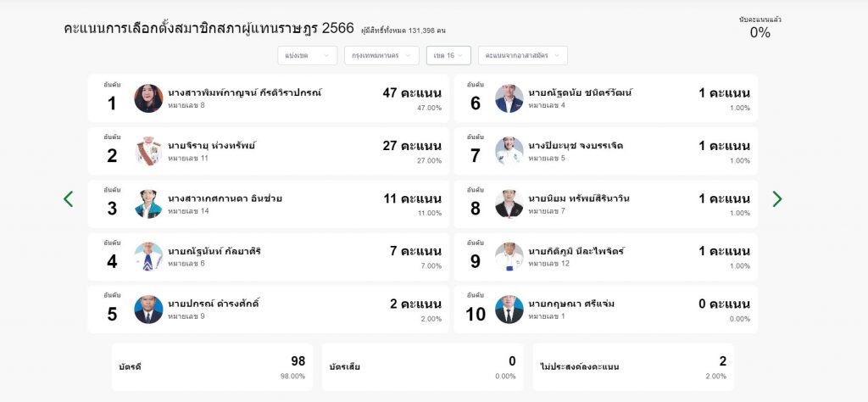Select candidate card นายณัฐนันท์ กัลยาศิริ
This screenshot has width=868, height=402.
269,257
